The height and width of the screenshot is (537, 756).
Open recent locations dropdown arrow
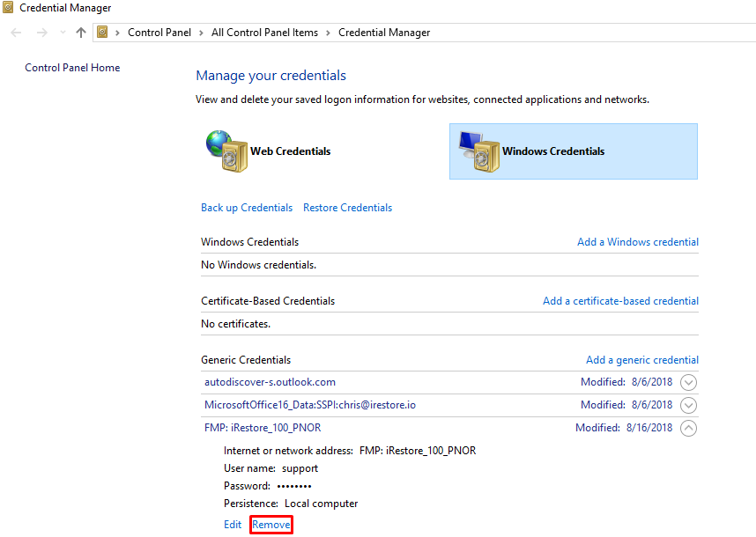[x=63, y=33]
